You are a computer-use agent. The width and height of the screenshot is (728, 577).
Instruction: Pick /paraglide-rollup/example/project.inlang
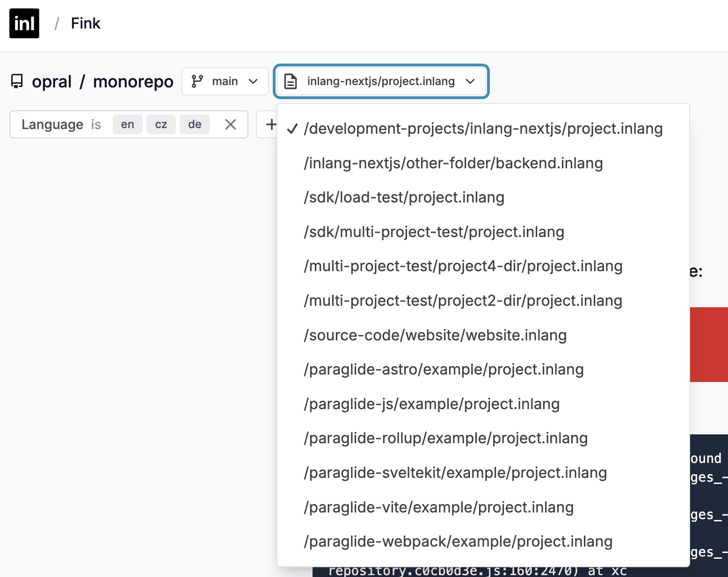[483, 438]
